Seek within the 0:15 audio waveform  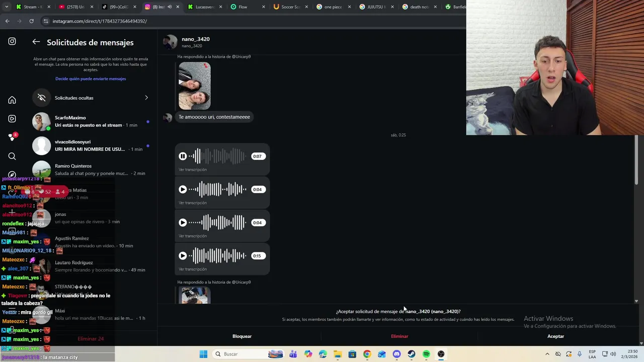[x=218, y=256]
